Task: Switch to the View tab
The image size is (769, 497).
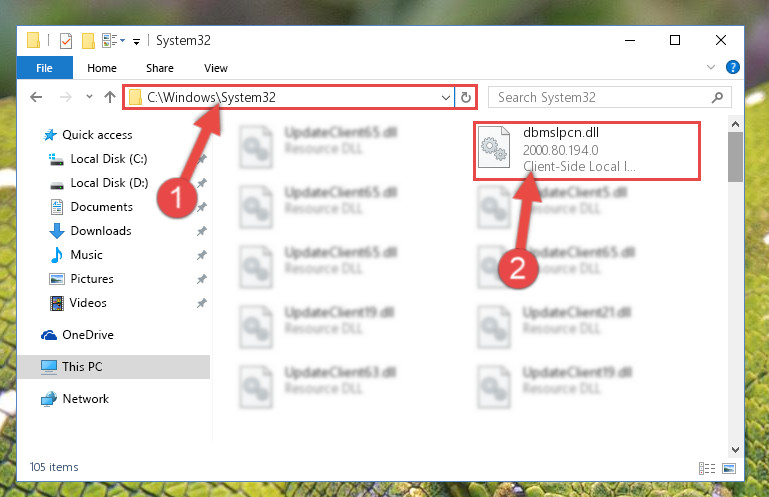Action: tap(216, 68)
